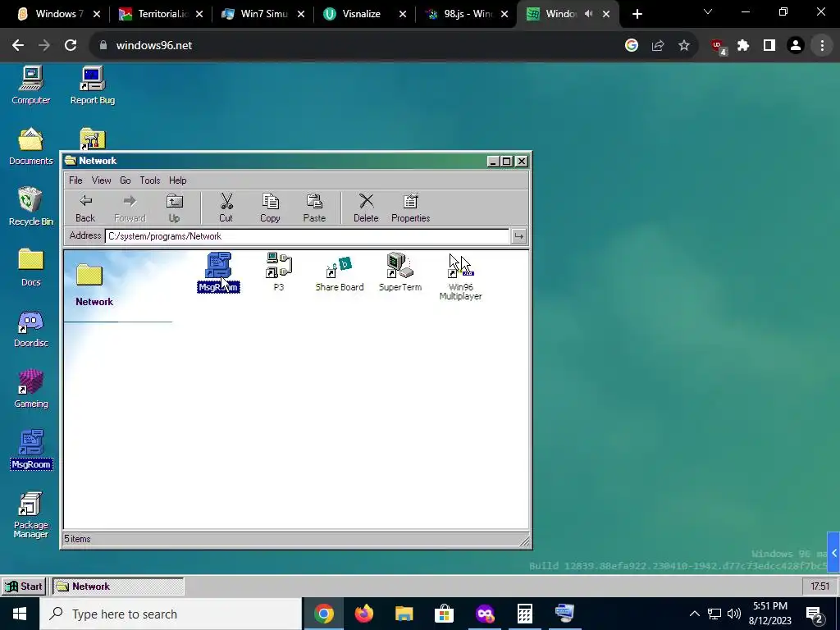The image size is (840, 630).
Task: Open the Docs folder on desktop
Action: [30, 267]
